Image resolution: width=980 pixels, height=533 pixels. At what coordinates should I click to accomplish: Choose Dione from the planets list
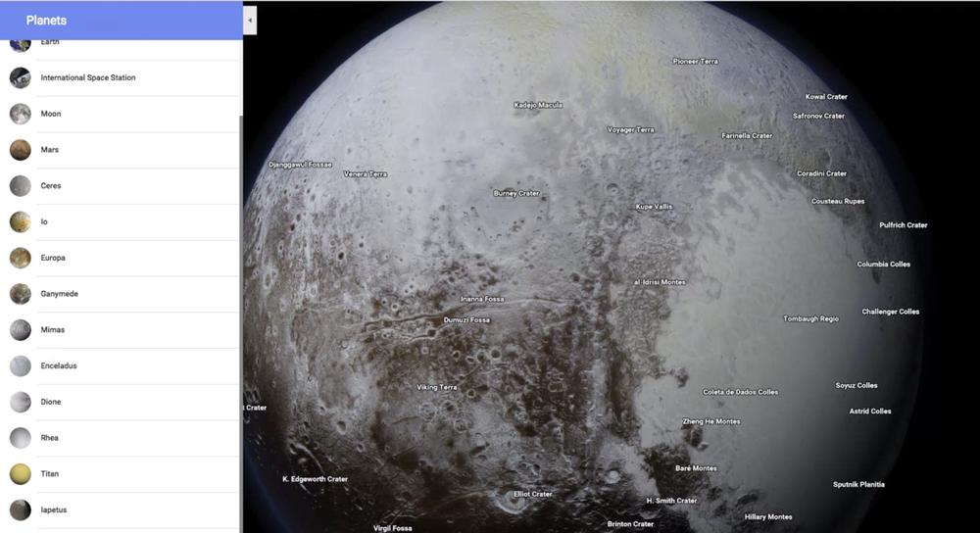tap(50, 402)
